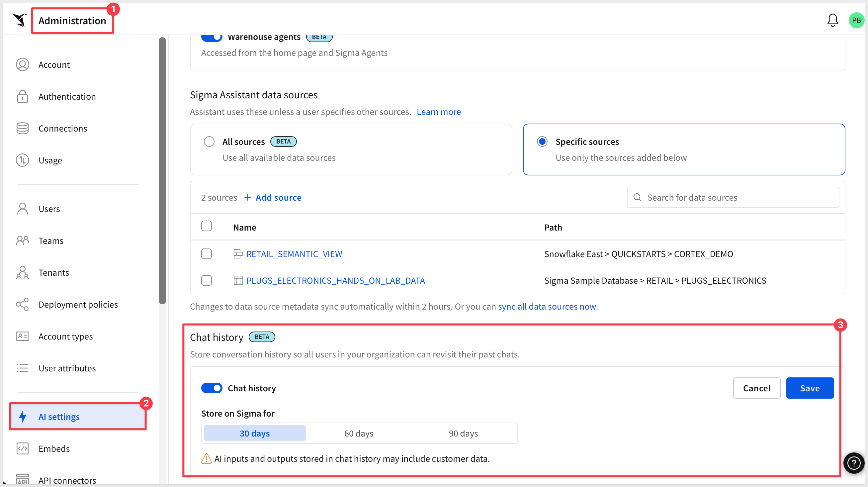This screenshot has width=868, height=487.
Task: Open Connections via its database icon
Action: pyautogui.click(x=23, y=129)
